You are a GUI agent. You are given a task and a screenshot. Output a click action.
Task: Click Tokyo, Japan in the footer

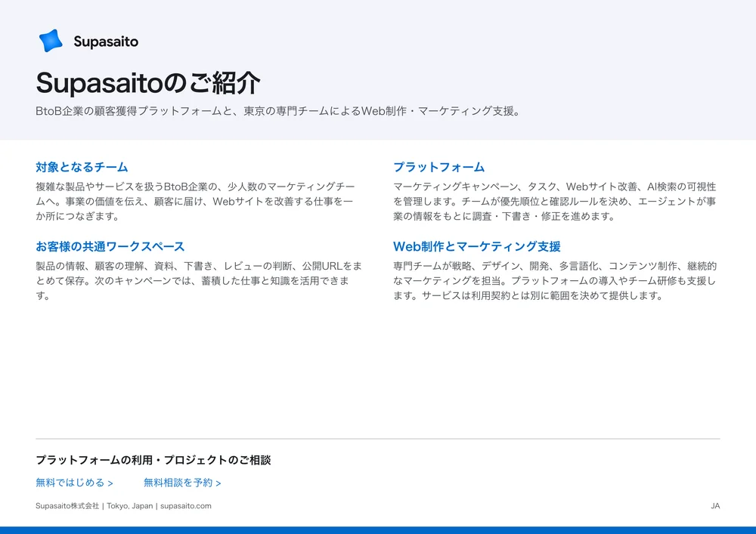[x=130, y=506]
